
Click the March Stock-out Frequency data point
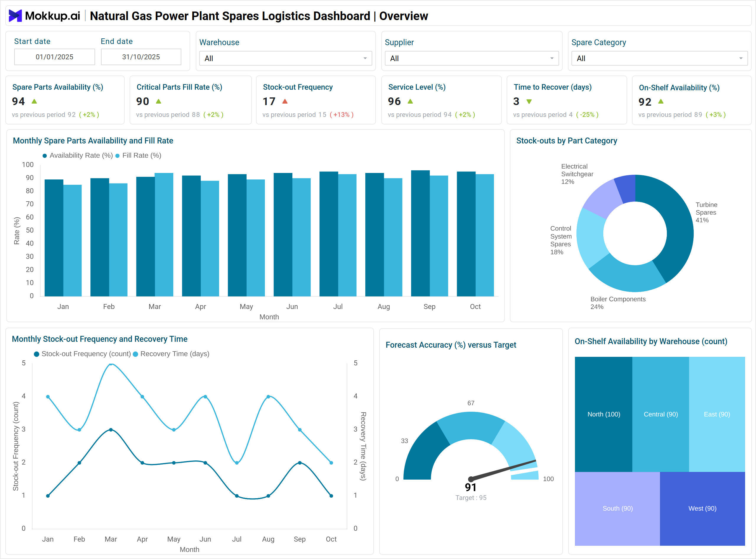click(x=111, y=430)
